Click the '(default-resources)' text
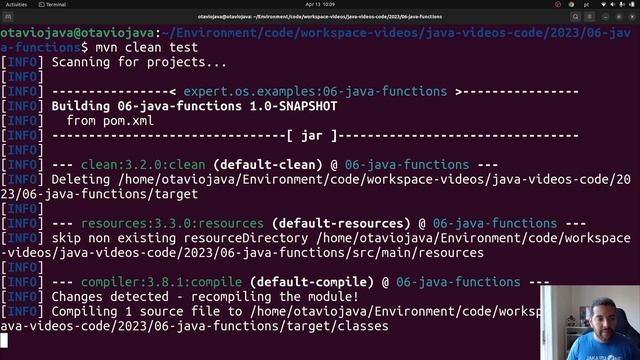This screenshot has height=360, width=640. pyautogui.click(x=341, y=223)
